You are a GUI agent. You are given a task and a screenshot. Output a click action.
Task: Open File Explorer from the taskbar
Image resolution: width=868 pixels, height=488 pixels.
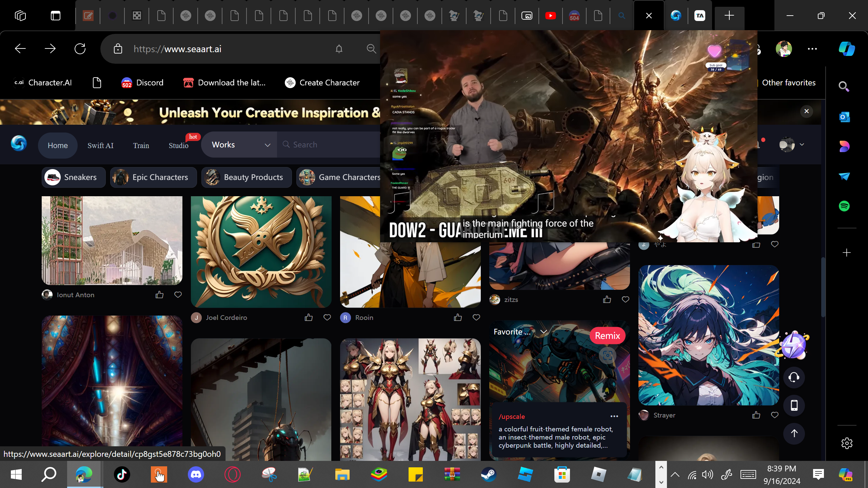(342, 474)
